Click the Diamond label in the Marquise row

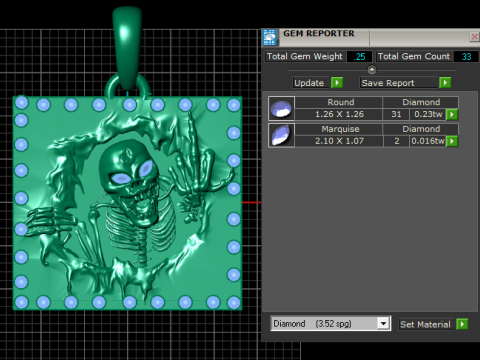tap(421, 129)
